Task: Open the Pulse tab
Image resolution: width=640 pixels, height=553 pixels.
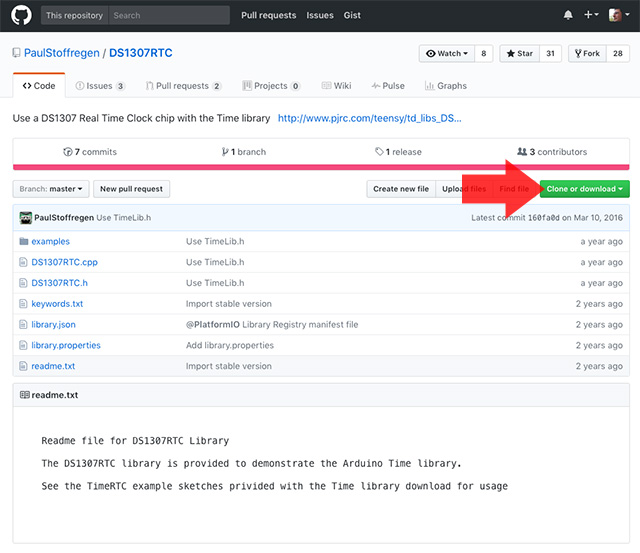Action: (388, 86)
